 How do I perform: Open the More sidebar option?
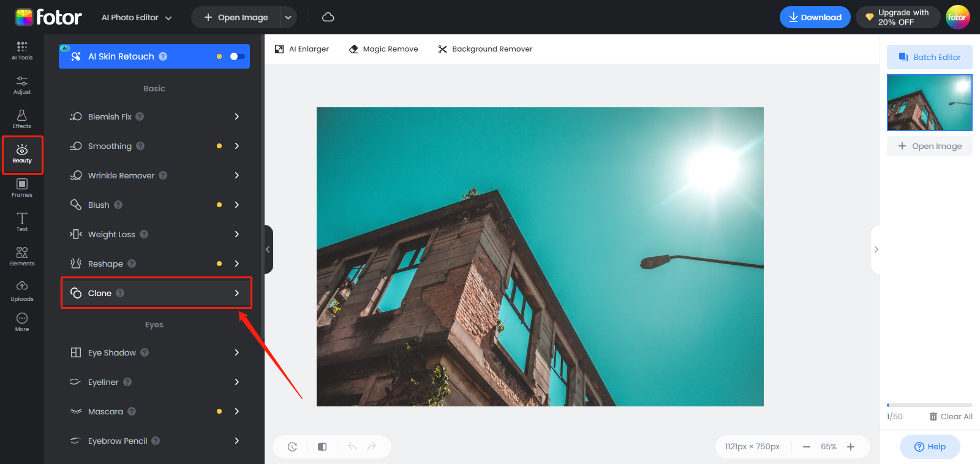pyautogui.click(x=22, y=322)
